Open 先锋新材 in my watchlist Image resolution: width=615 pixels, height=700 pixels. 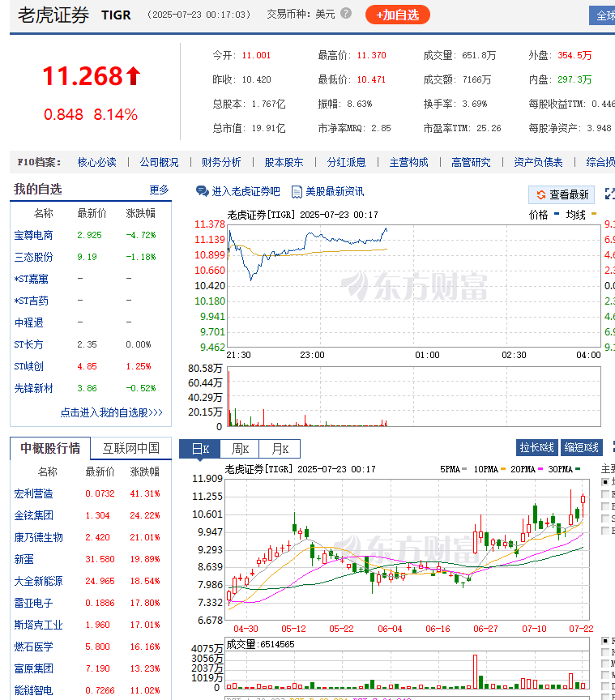click(33, 388)
